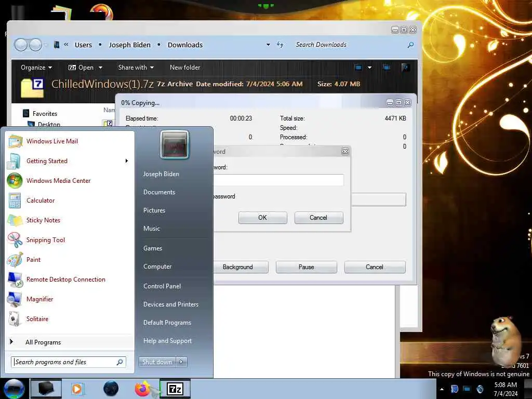Click OK in the password dialog
Image resolution: width=532 pixels, height=399 pixels.
click(x=262, y=218)
